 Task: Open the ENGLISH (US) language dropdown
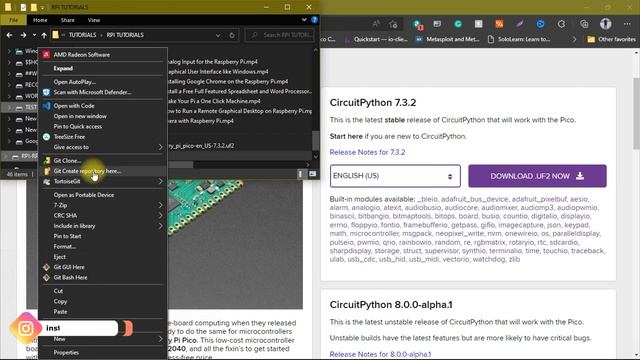pyautogui.click(x=395, y=176)
